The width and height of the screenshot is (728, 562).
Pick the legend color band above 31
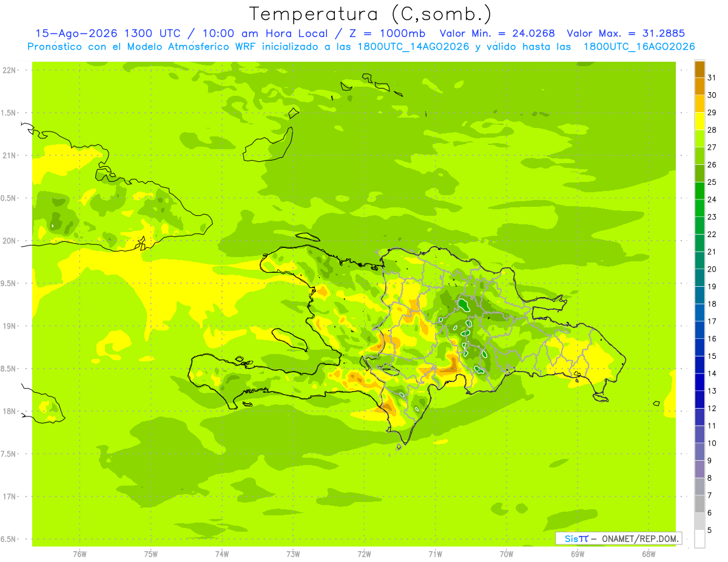click(x=699, y=69)
